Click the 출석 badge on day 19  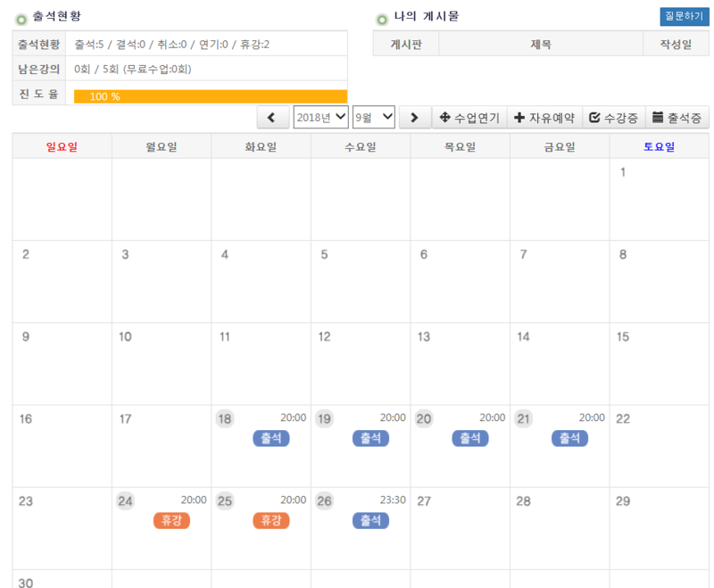pyautogui.click(x=370, y=438)
